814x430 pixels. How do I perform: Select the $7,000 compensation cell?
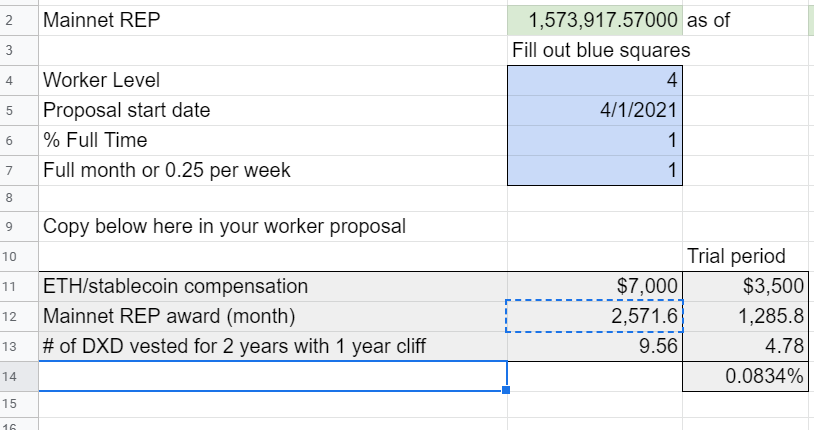click(595, 286)
